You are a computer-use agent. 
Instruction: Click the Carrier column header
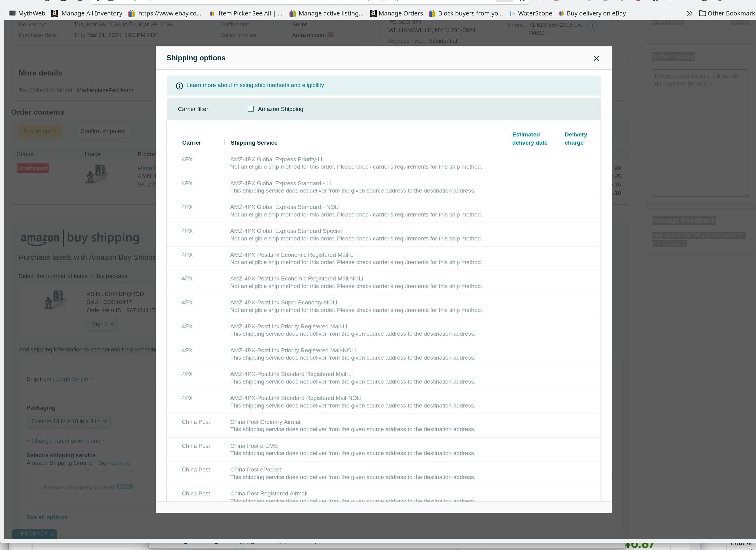tap(191, 143)
